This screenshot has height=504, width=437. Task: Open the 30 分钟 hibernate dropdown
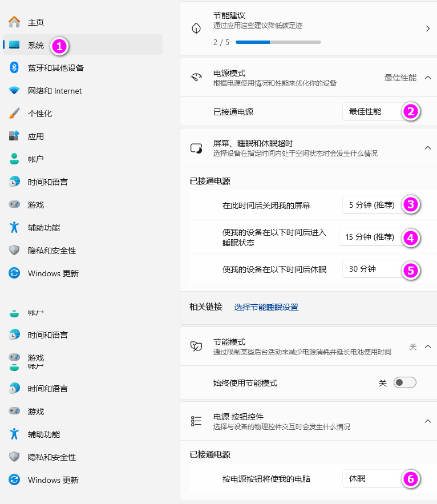click(x=381, y=269)
